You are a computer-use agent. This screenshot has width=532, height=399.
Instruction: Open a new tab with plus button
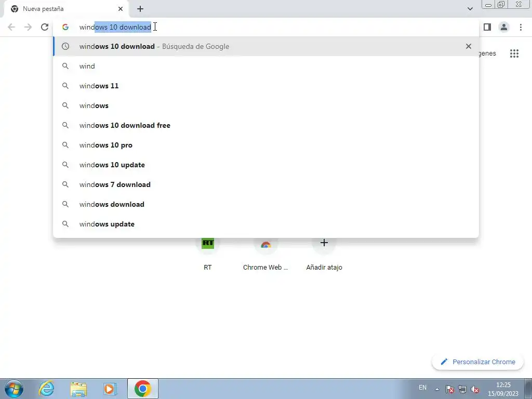[140, 9]
